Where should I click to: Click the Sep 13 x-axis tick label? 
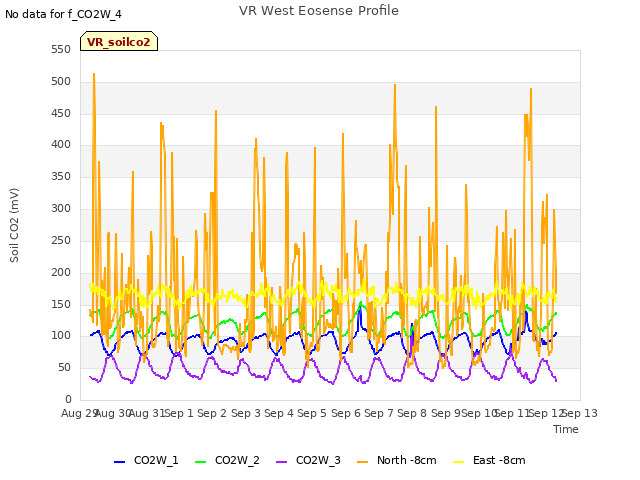tap(580, 413)
